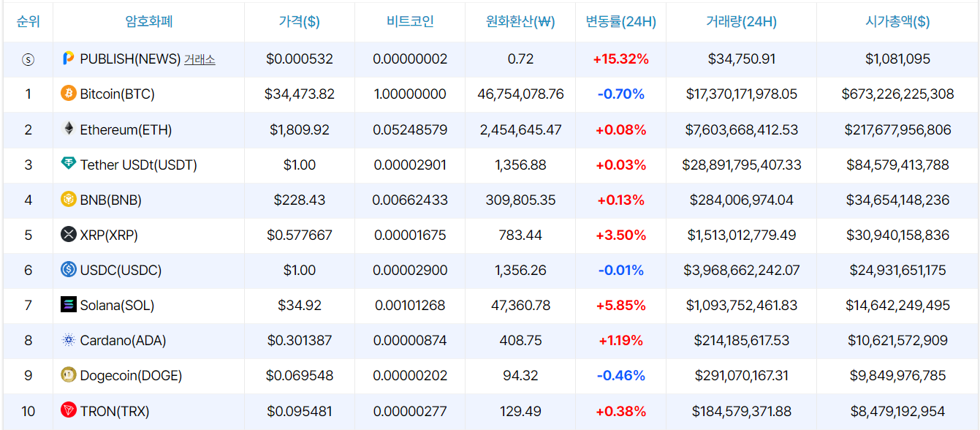Click the 순위 rank column header
Viewport: 980px width, 430px height.
(x=28, y=22)
